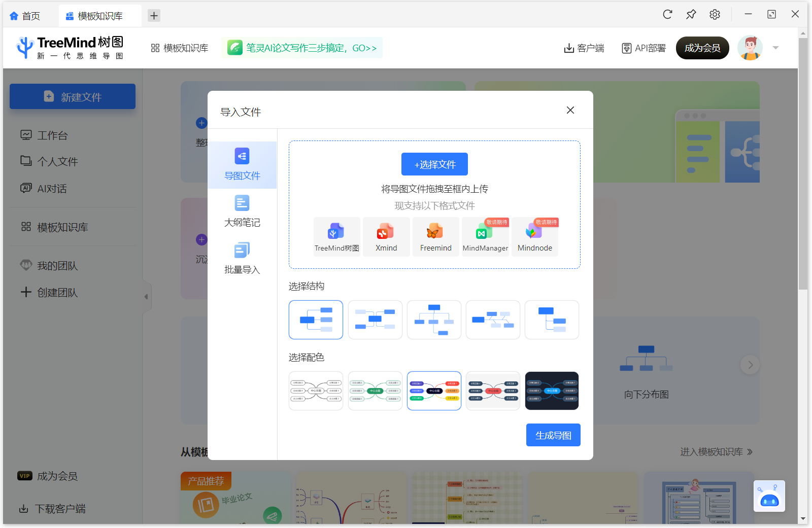Select the two-sided mind map structure
This screenshot has width=812, height=528.
(x=375, y=320)
